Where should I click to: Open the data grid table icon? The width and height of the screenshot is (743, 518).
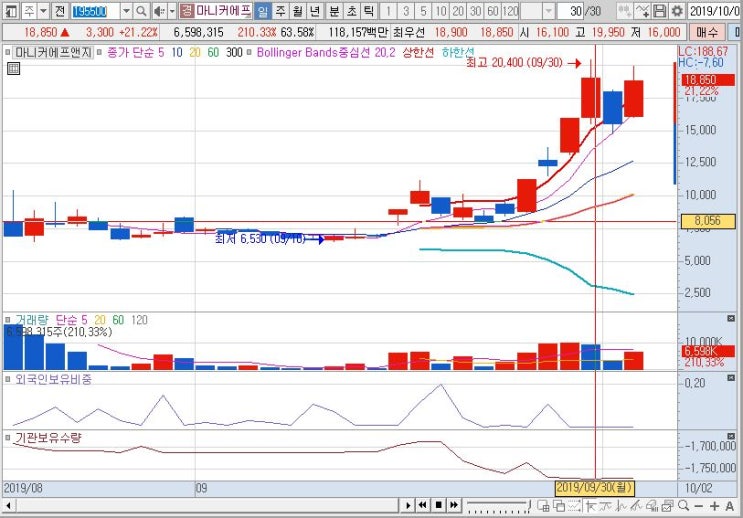point(14,69)
